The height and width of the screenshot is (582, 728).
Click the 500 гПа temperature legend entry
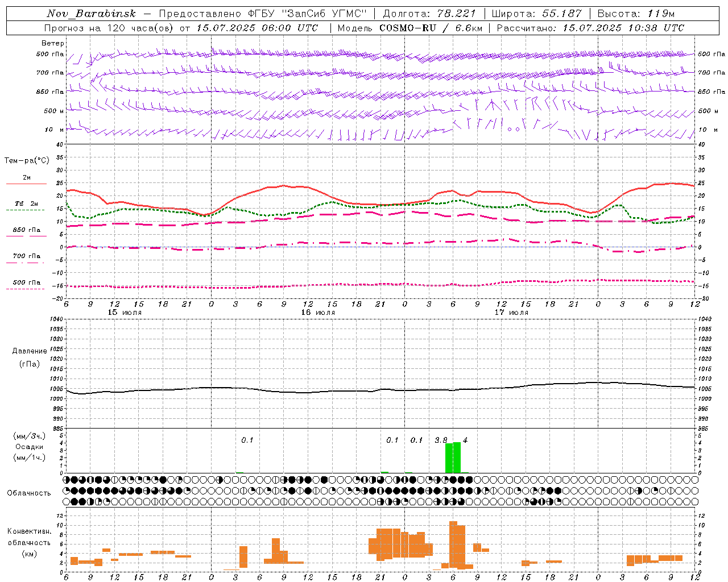[26, 284]
